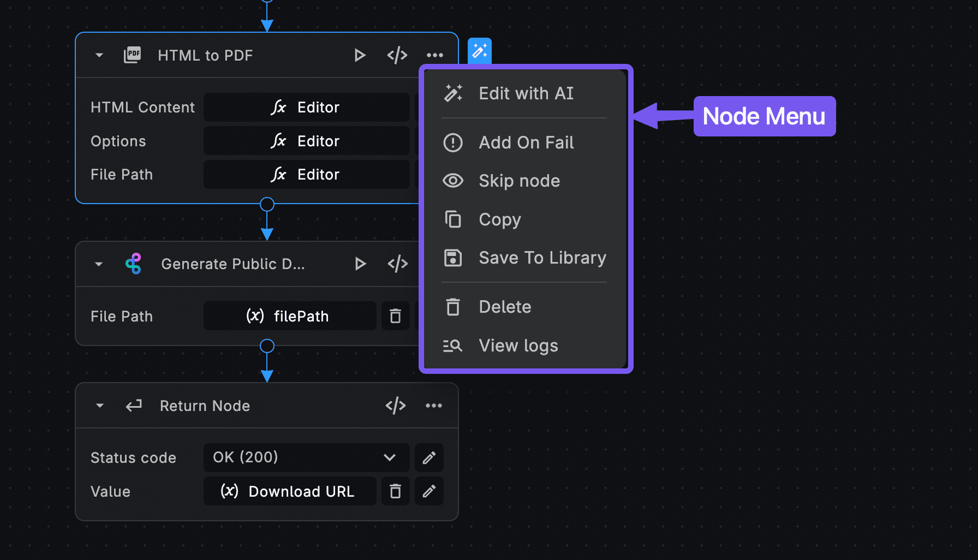Open three-dot menu on HTML to PDF node
The width and height of the screenshot is (978, 560).
(434, 55)
